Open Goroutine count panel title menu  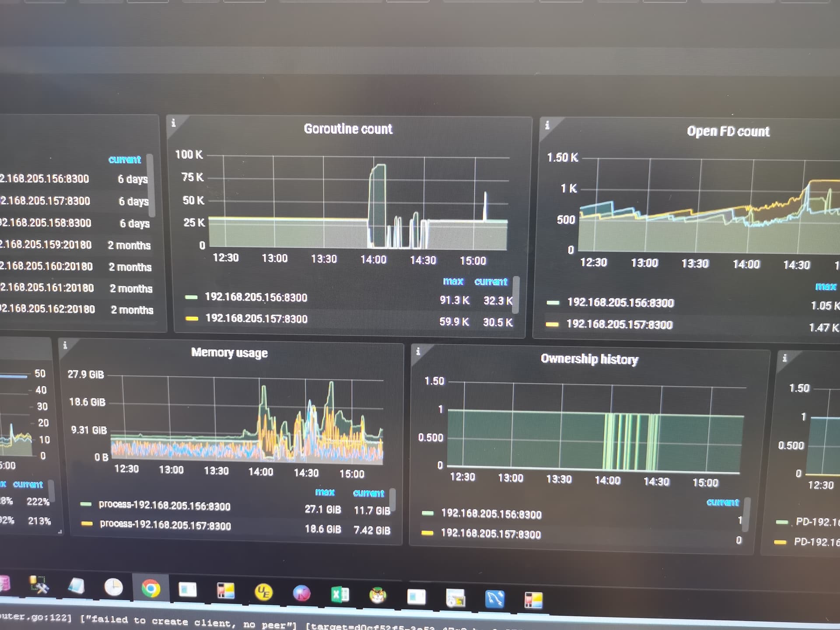click(x=348, y=129)
